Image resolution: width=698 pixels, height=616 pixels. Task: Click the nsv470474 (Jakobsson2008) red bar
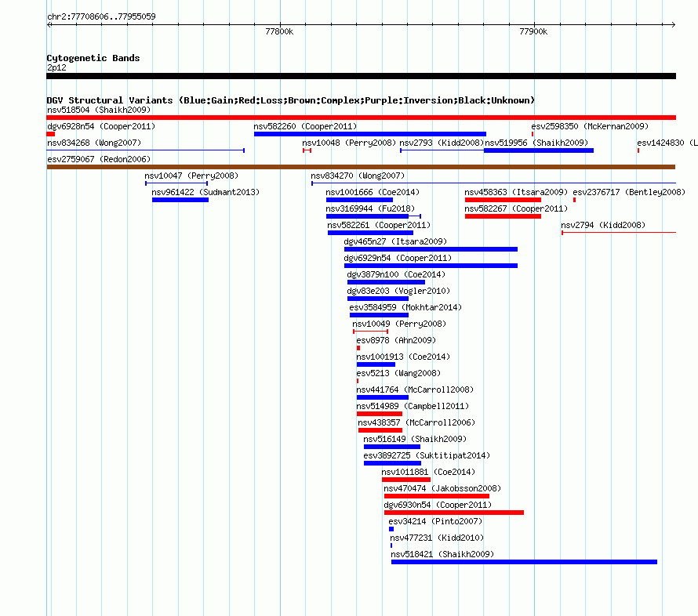click(437, 496)
